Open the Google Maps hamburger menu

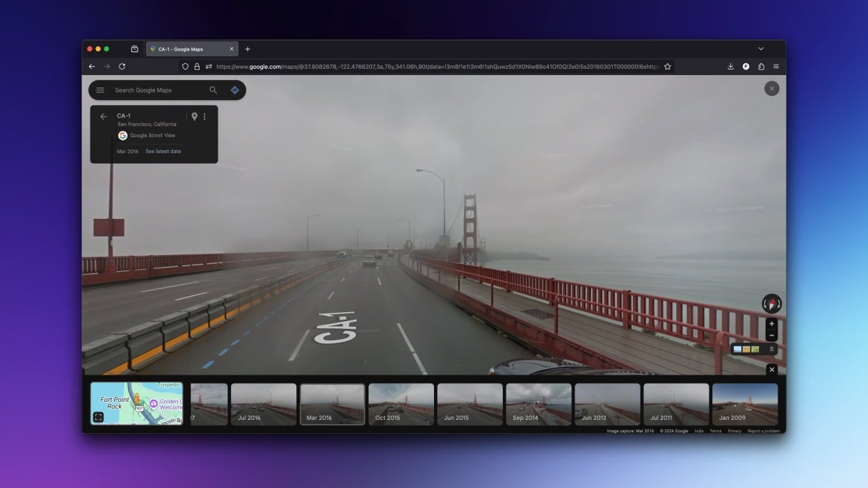pos(100,90)
